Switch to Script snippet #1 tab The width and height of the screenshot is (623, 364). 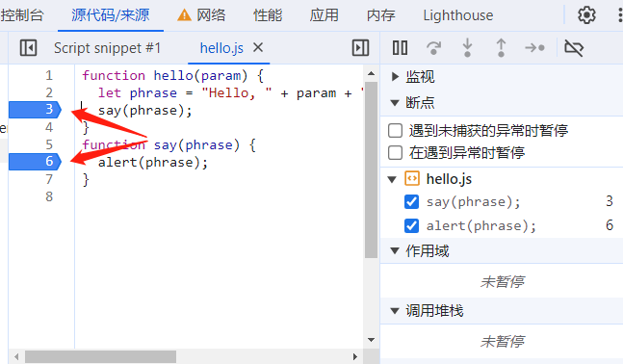tap(107, 48)
